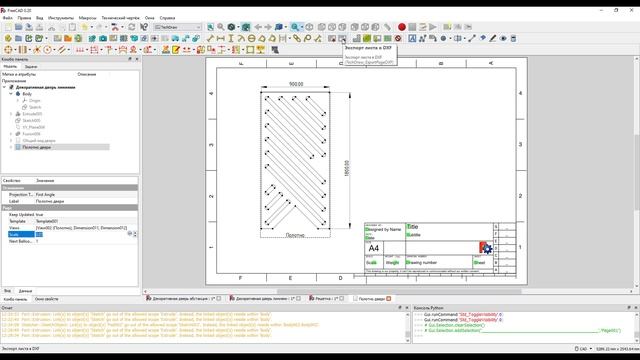640x360 pixels.
Task: Click the Diameter dimension tool icon
Action: pos(251,38)
